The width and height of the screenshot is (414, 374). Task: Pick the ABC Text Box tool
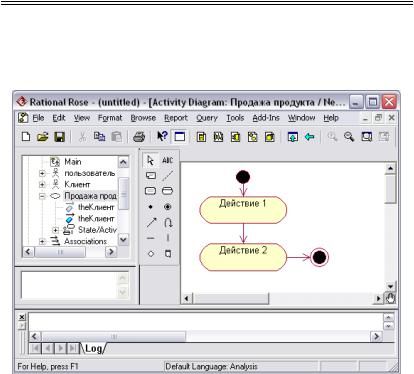(167, 160)
